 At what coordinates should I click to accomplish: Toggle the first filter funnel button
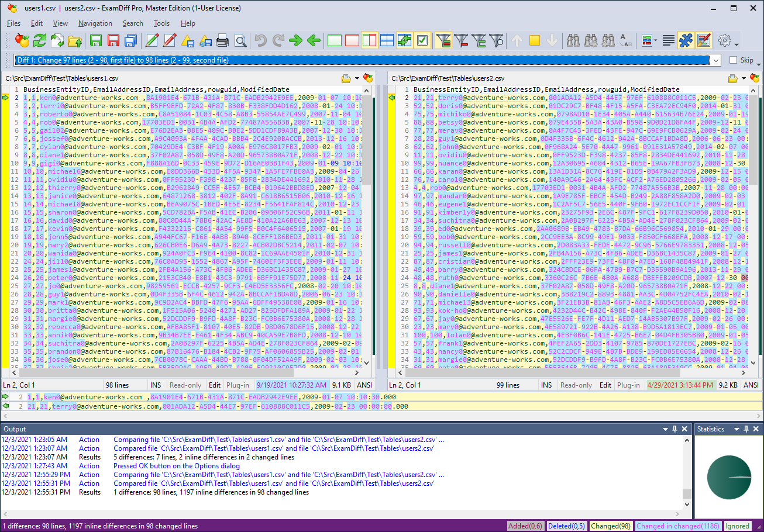(444, 40)
